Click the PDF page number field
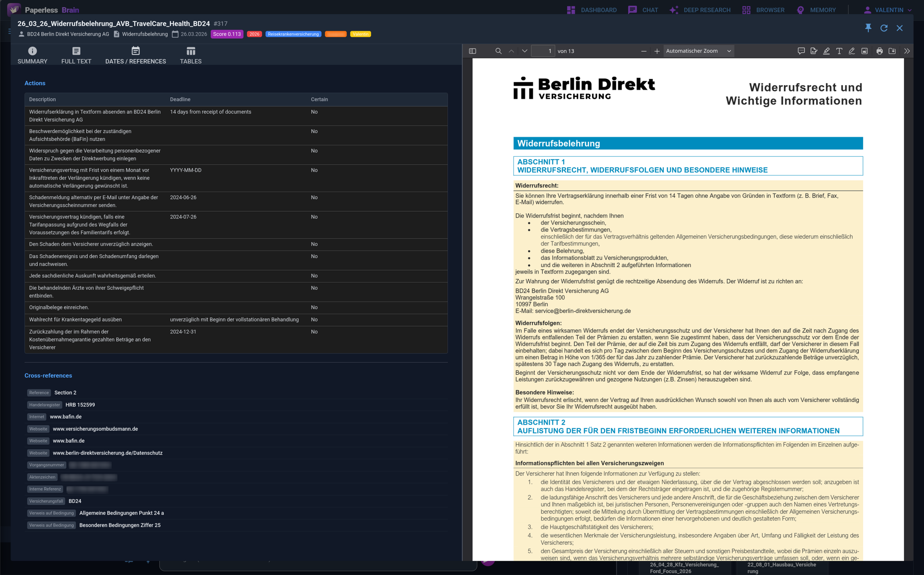This screenshot has height=575, width=924. pyautogui.click(x=542, y=51)
